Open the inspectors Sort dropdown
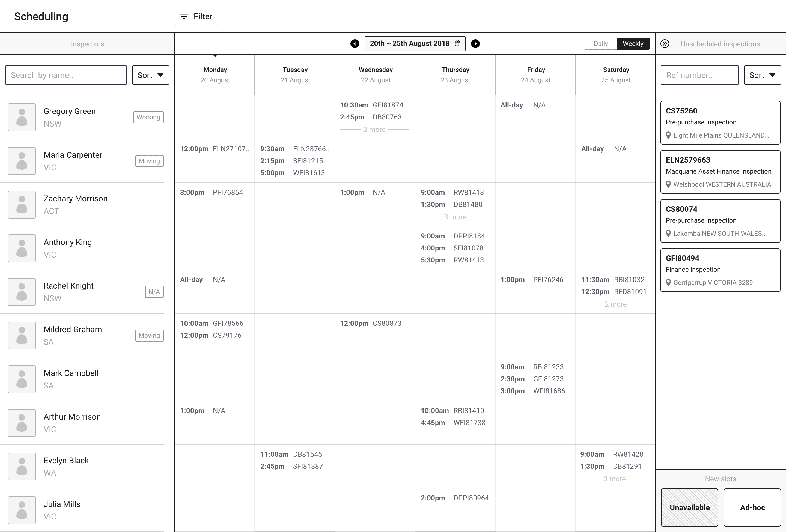This screenshot has height=532, width=786. click(x=150, y=75)
